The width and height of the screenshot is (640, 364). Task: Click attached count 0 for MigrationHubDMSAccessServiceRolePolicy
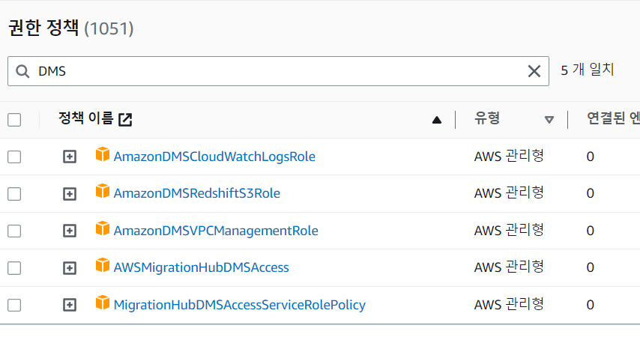pyautogui.click(x=591, y=305)
